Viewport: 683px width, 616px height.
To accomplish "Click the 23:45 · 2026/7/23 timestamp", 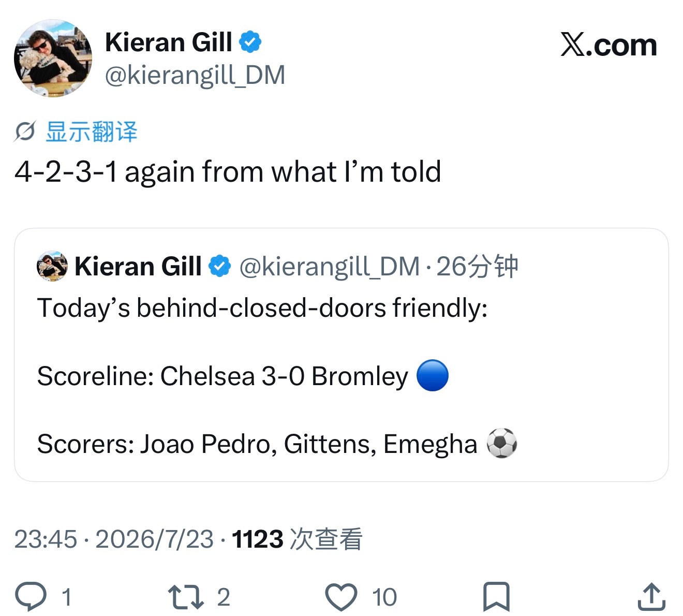I will click(x=114, y=539).
